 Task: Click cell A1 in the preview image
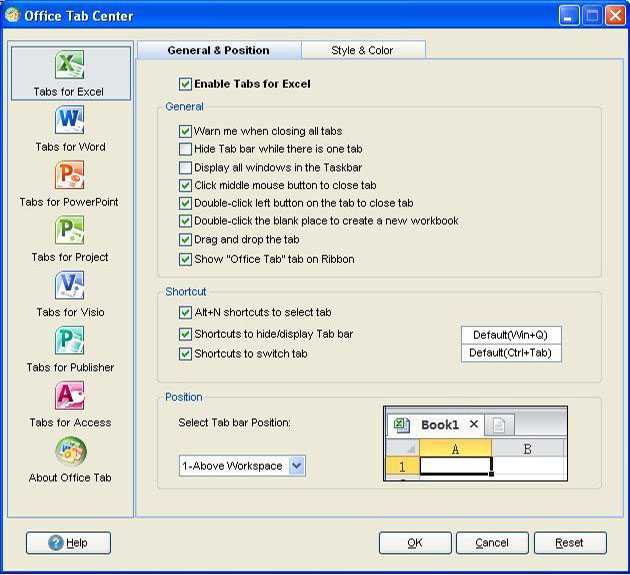point(456,466)
